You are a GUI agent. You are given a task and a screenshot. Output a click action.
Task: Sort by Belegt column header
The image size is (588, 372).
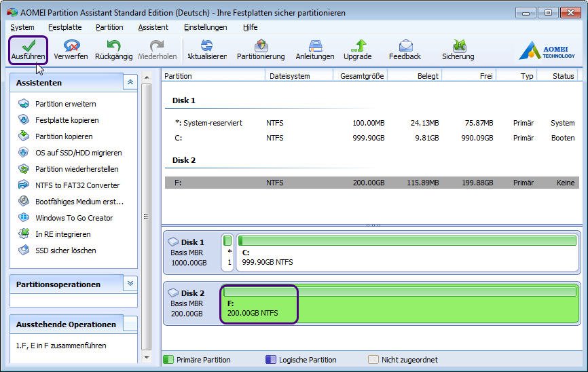tap(415, 76)
